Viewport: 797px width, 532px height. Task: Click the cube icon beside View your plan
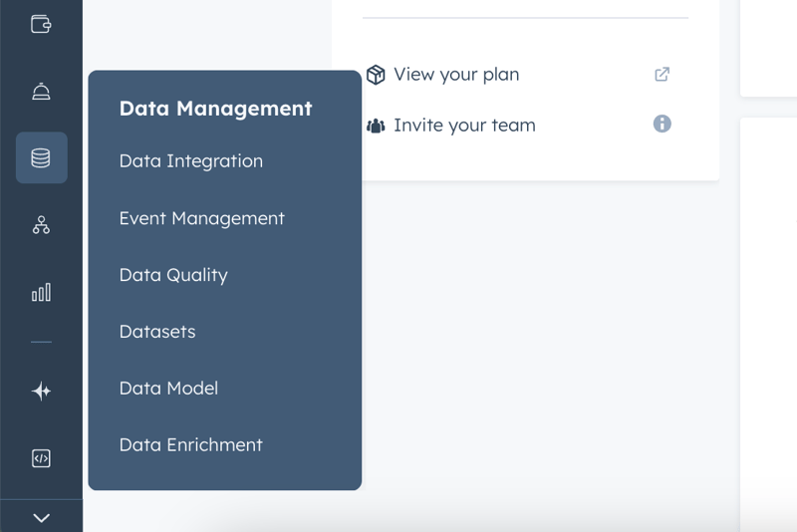point(376,75)
